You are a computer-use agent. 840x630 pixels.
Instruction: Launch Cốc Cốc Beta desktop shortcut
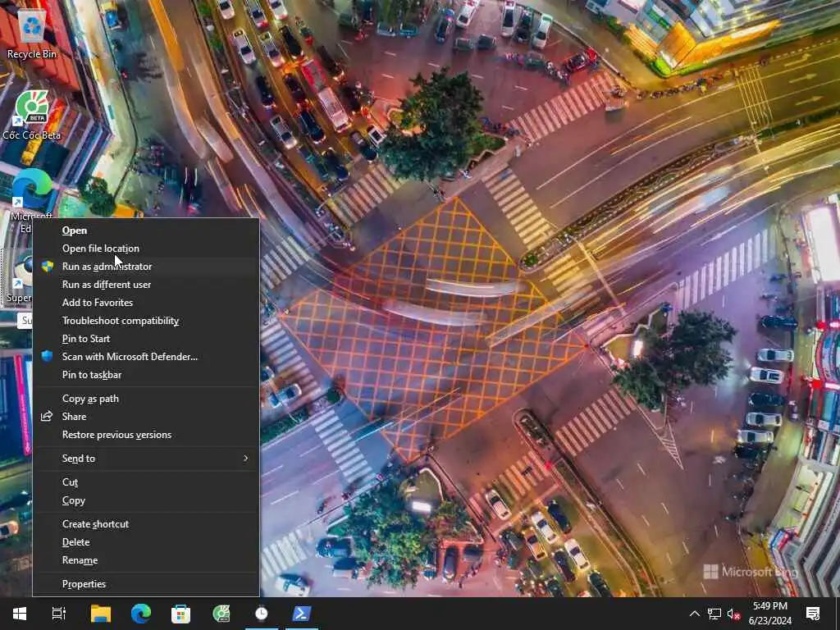tap(32, 115)
